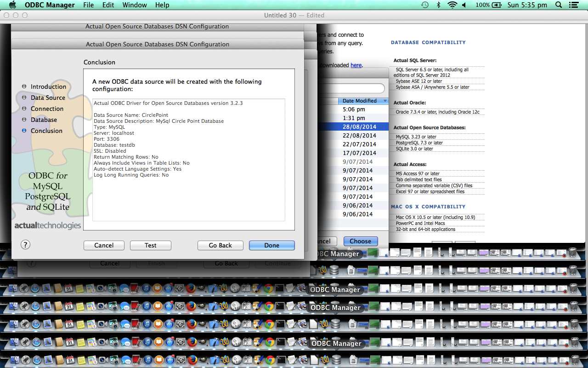Click 'Data Source Name: CirclePoint' line
The height and width of the screenshot is (368, 588).
point(131,115)
